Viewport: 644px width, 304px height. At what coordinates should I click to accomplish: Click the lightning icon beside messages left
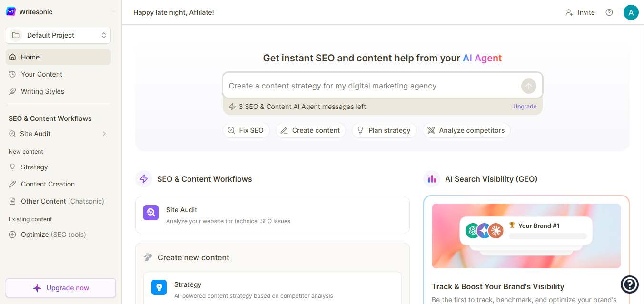(x=232, y=107)
